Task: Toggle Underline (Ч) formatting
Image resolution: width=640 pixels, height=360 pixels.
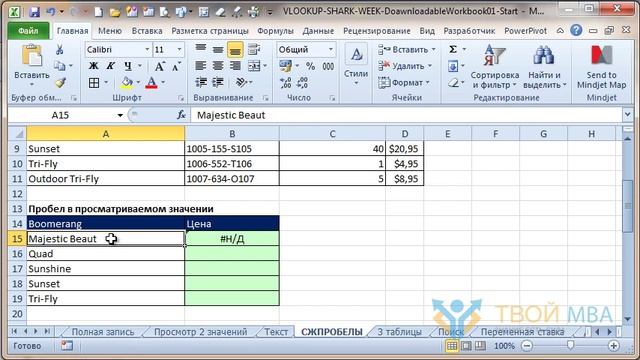Action: pos(128,66)
